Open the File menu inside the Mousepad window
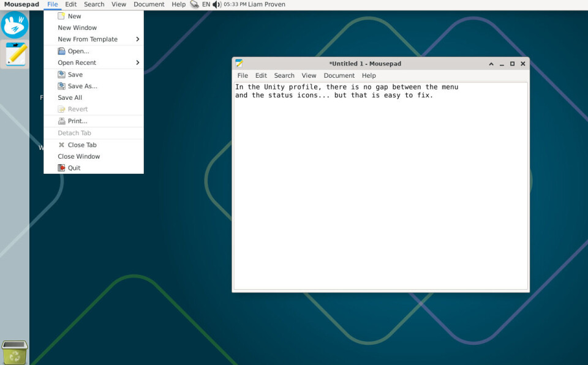The height and width of the screenshot is (365, 588). click(243, 75)
